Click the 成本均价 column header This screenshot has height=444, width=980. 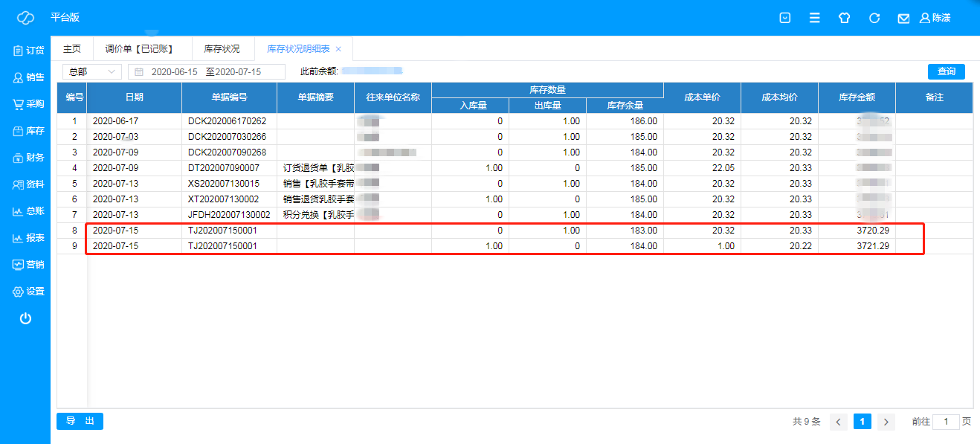click(779, 97)
